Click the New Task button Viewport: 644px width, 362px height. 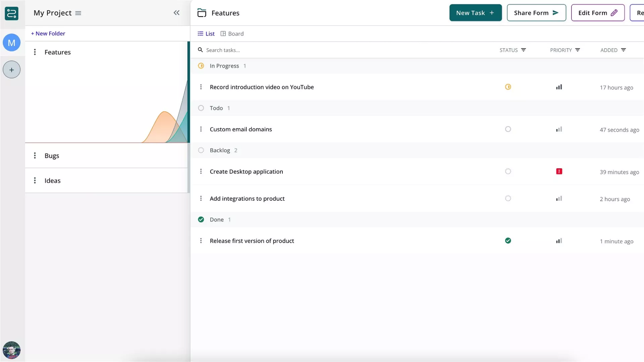click(x=475, y=13)
